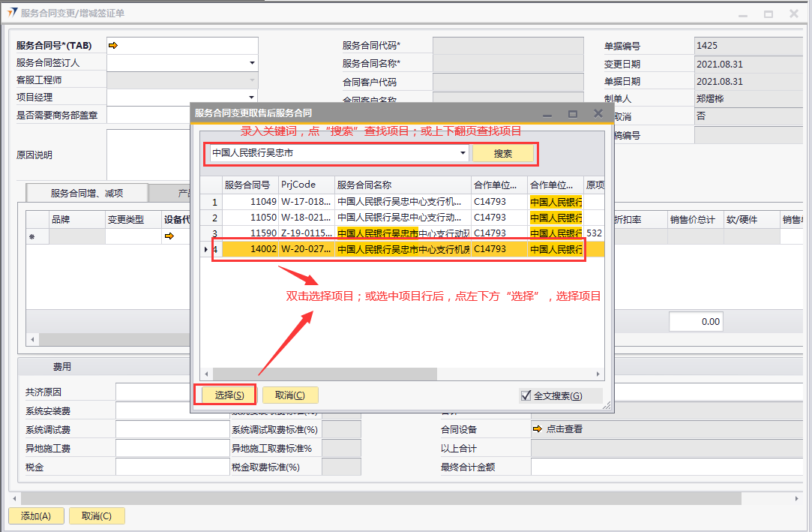The image size is (812, 532).
Task: Toggle the 全文搜索 checkbox
Action: pyautogui.click(x=526, y=395)
